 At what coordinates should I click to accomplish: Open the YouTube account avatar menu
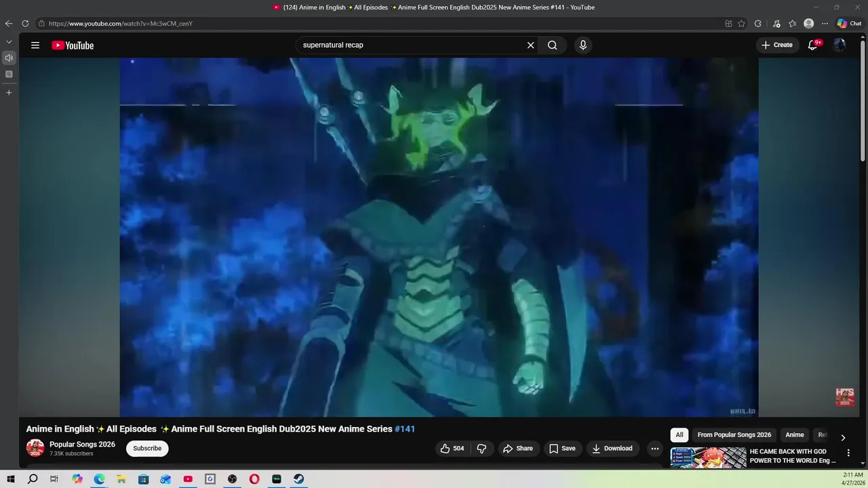840,45
